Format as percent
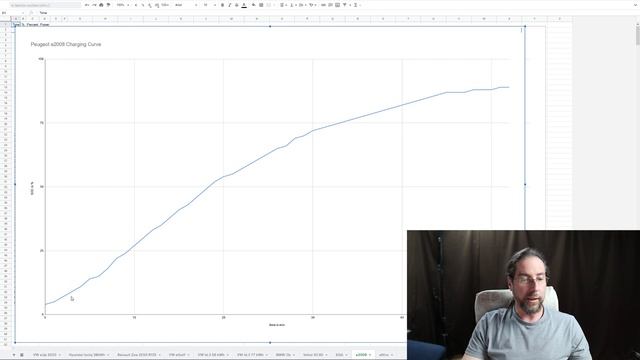This screenshot has width=640, height=360. pos(142,5)
